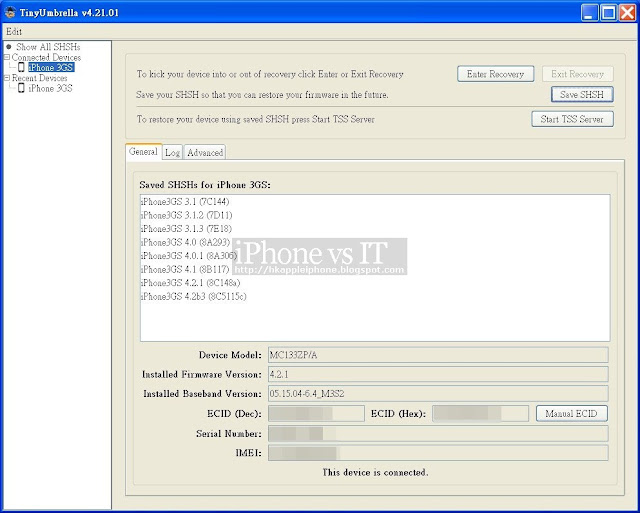
Task: Select connected iPhone 3GS tree item
Action: 51,67
